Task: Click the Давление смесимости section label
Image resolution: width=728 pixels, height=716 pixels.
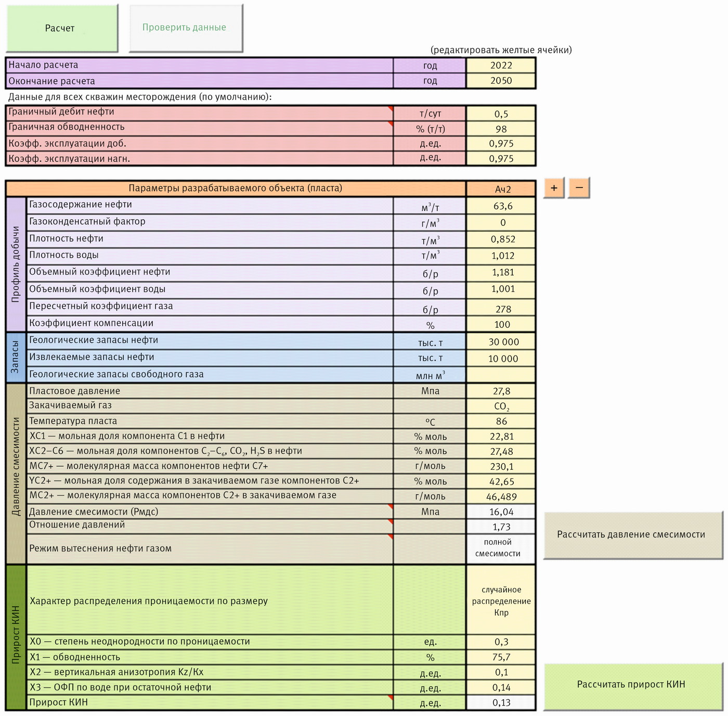Action: [16, 474]
